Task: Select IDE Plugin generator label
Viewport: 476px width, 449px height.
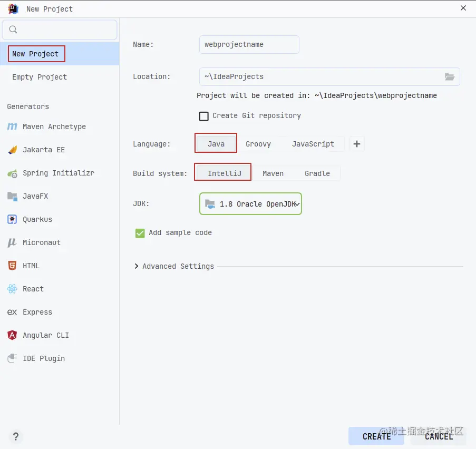Action: [44, 358]
